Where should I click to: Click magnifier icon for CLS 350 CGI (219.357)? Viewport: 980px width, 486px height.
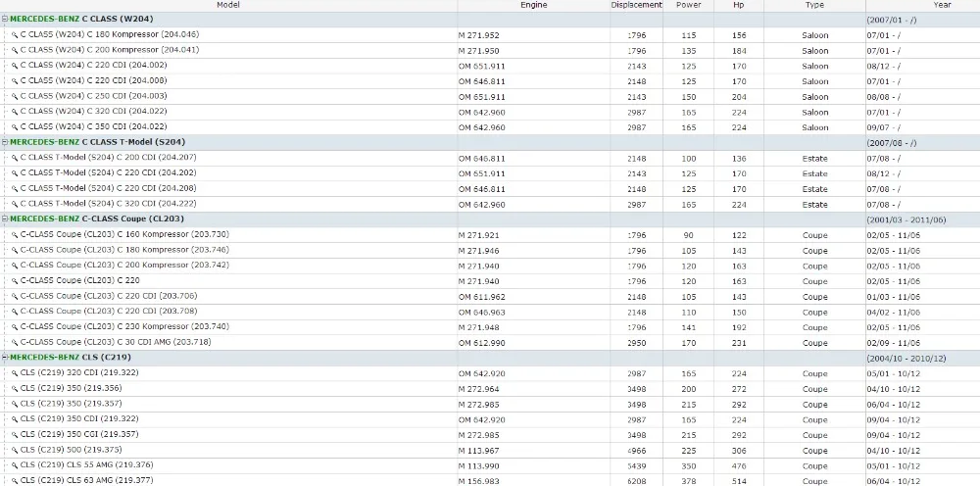15,435
